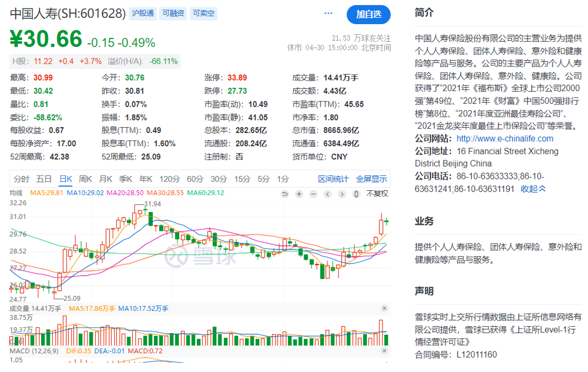Image resolution: width=588 pixels, height=372 pixels.
Task: Switch to 5分 chart tab
Action: point(263,179)
